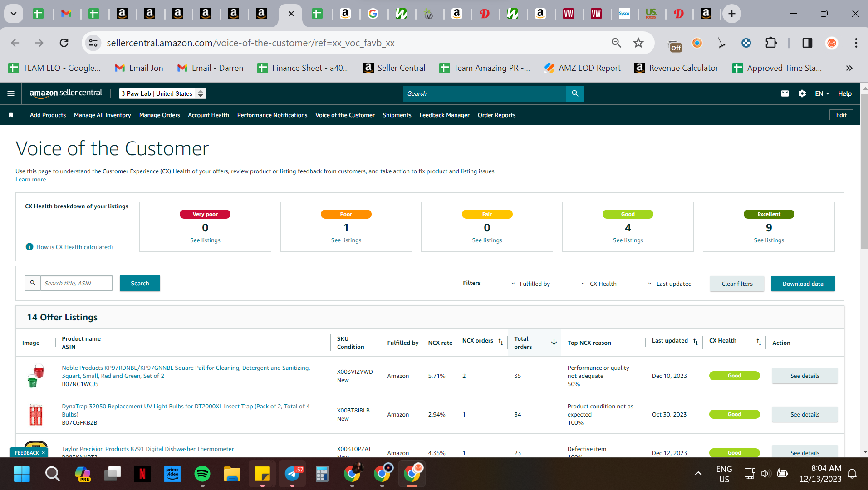Click How is CX Health calculated link

coord(75,247)
